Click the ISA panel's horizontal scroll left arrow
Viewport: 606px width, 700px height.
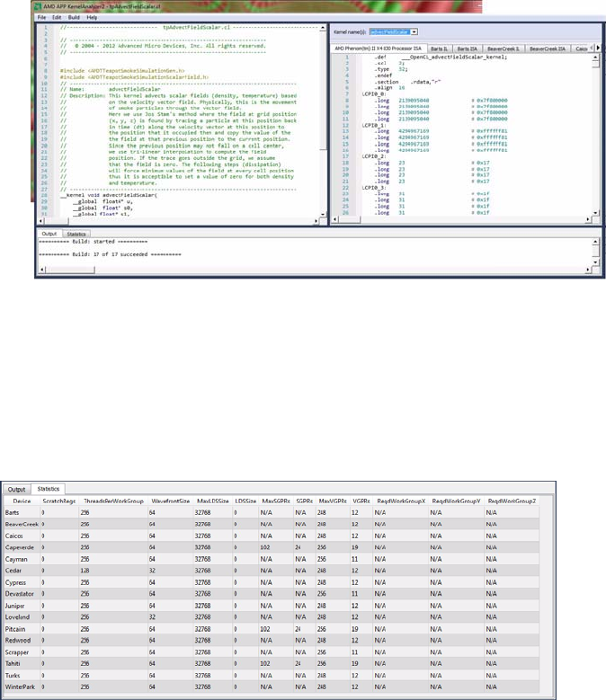pyautogui.click(x=335, y=219)
